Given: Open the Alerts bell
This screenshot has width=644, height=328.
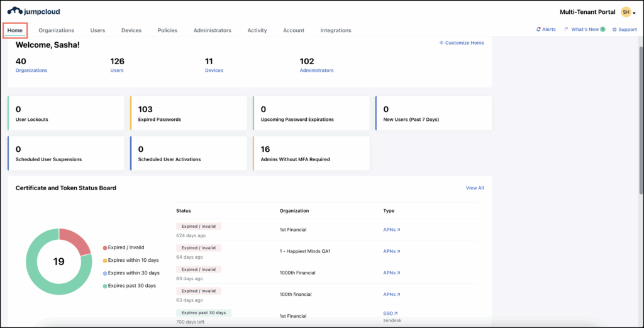Looking at the screenshot, I should [x=546, y=30].
